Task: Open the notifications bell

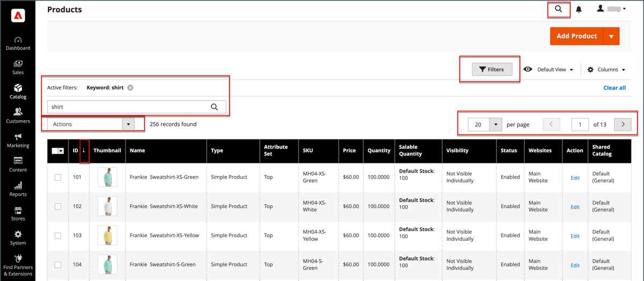Action: click(579, 9)
